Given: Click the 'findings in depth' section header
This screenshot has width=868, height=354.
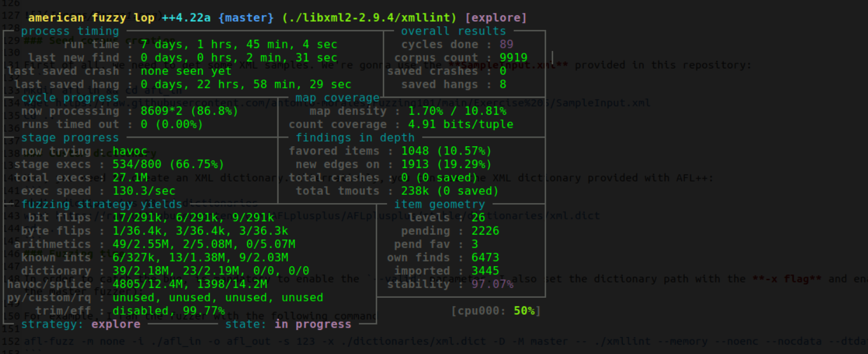Looking at the screenshot, I should (x=355, y=138).
